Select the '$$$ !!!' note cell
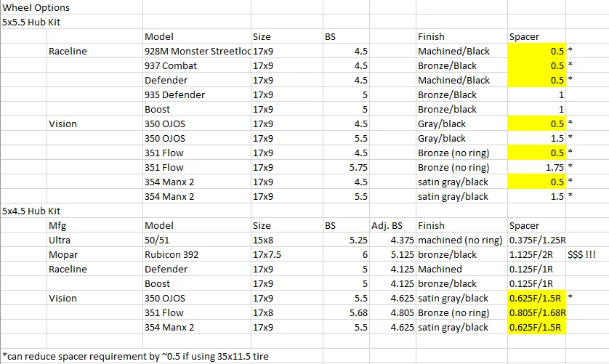The height and width of the screenshot is (364, 609). tap(581, 255)
